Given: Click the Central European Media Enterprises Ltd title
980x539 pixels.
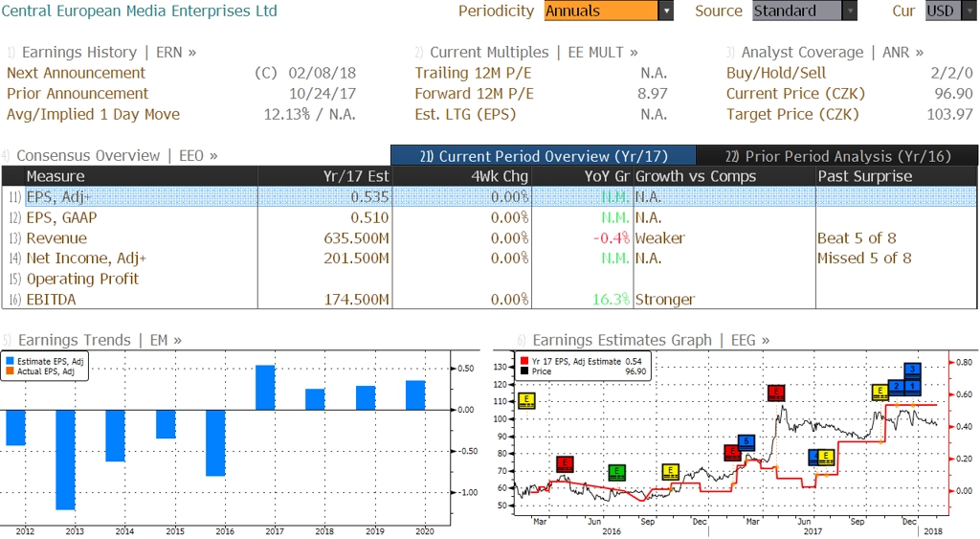Looking at the screenshot, I should pyautogui.click(x=140, y=11).
